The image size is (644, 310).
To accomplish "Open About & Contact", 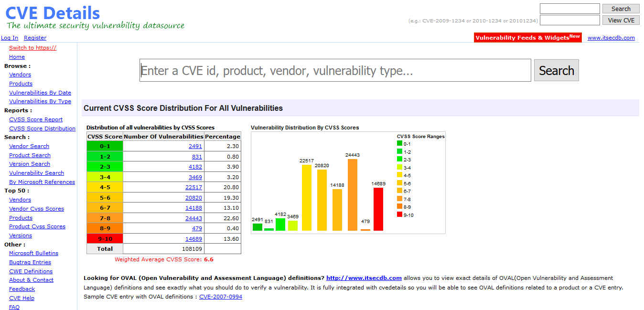I will (x=31, y=280).
